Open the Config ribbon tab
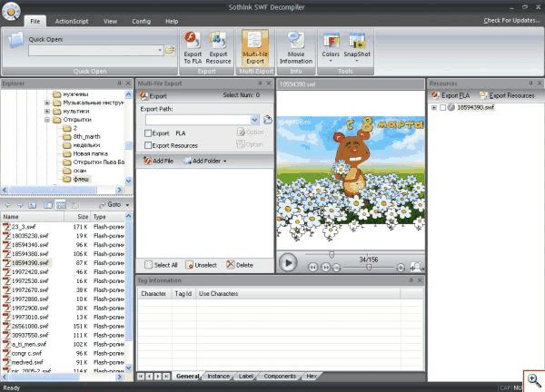 141,21
